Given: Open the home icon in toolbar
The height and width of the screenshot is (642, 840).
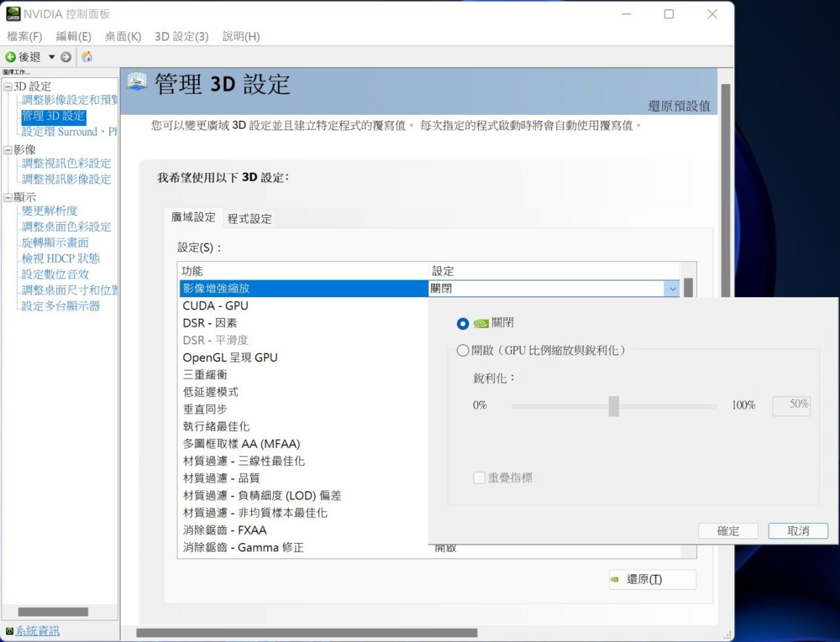Looking at the screenshot, I should tap(87, 57).
